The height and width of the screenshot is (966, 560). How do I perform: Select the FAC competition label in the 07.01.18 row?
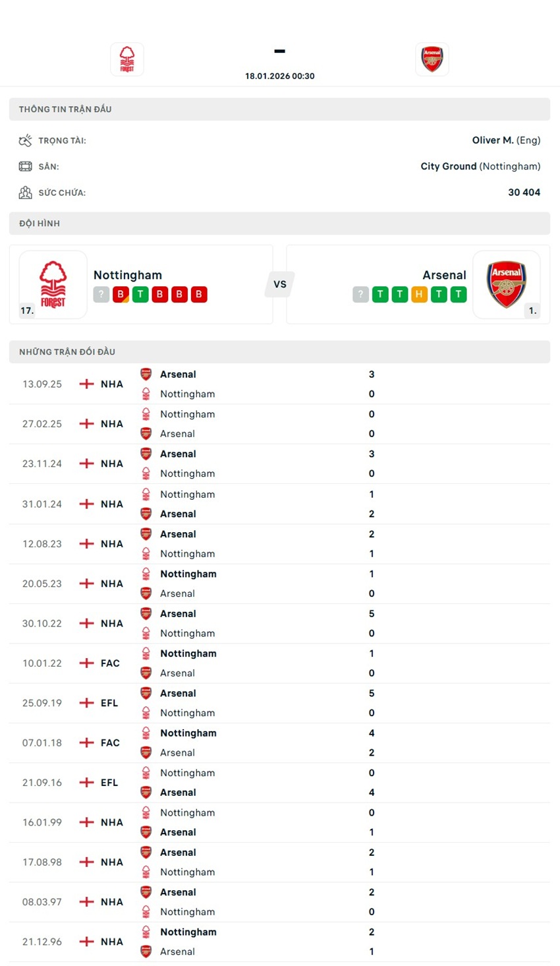(x=111, y=742)
